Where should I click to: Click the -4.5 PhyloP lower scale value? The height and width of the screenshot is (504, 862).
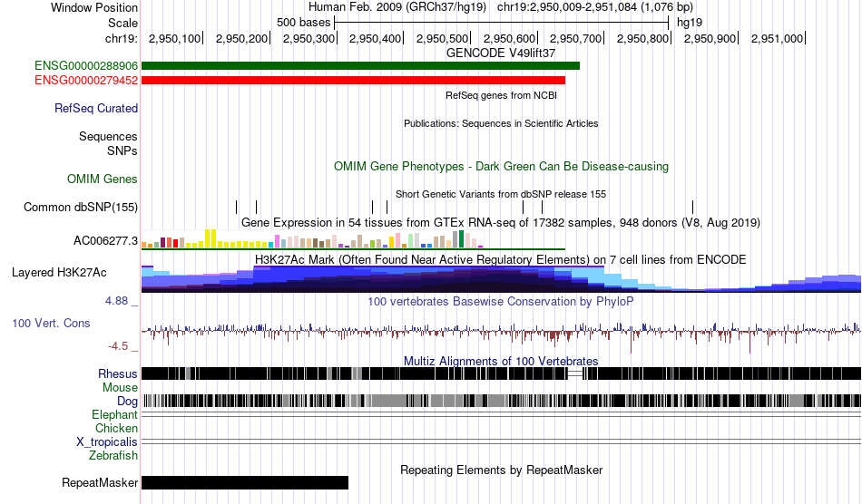pyautogui.click(x=118, y=346)
